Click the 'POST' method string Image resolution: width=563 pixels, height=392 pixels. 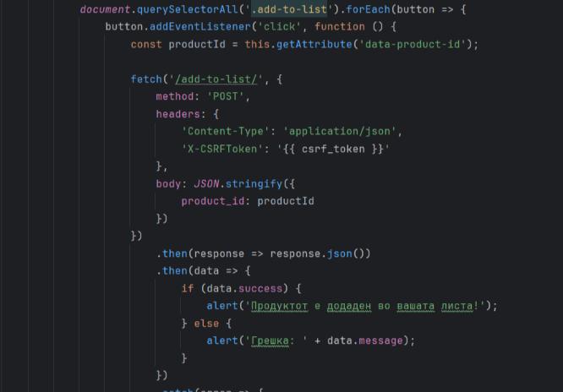coord(226,96)
